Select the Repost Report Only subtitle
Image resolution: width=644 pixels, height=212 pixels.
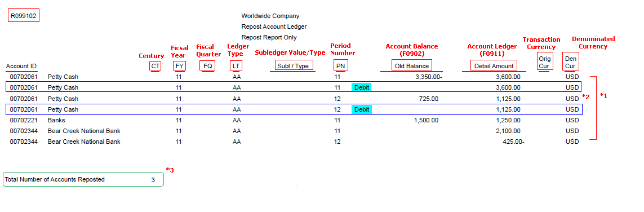(x=269, y=37)
